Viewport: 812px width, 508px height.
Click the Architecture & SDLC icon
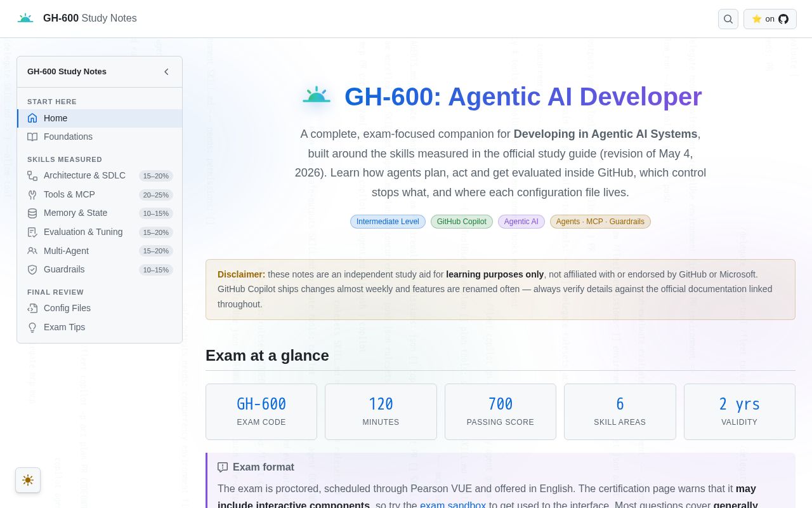pos(32,176)
